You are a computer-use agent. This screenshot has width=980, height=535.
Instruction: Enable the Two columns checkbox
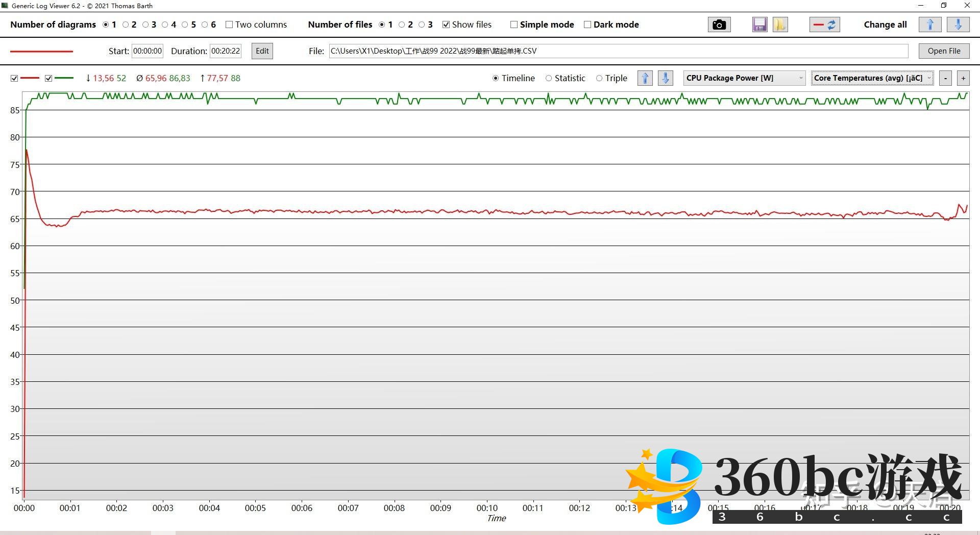[229, 25]
